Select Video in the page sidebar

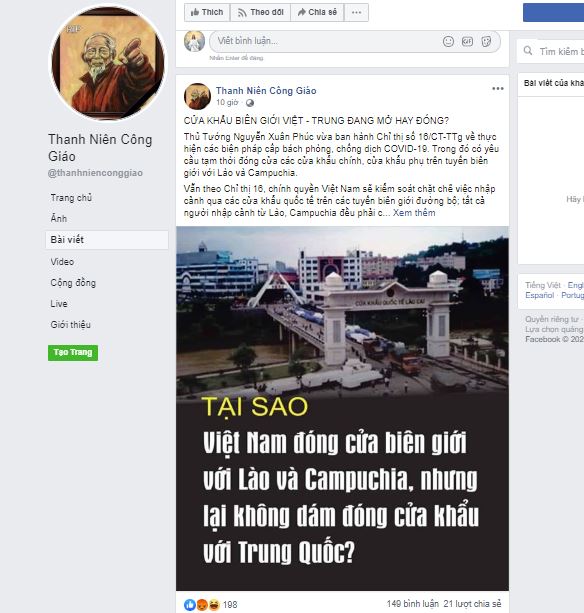[62, 262]
